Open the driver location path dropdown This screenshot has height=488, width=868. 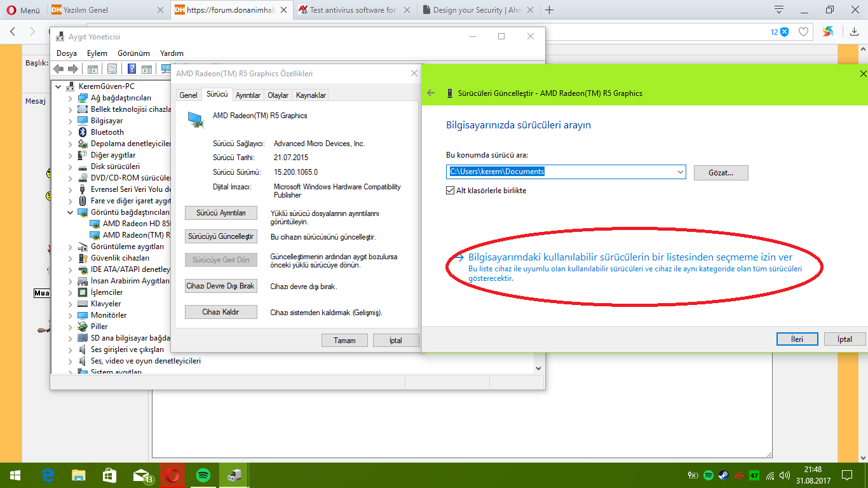[681, 172]
